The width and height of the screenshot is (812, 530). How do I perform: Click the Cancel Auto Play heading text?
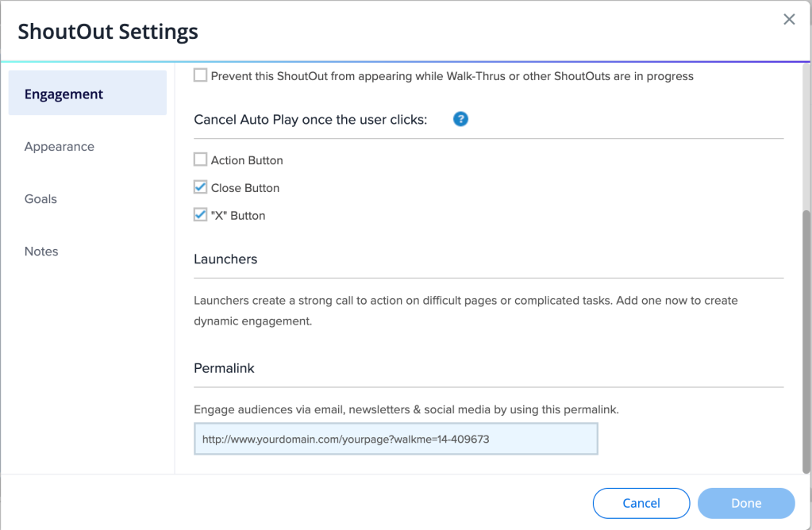coord(310,119)
